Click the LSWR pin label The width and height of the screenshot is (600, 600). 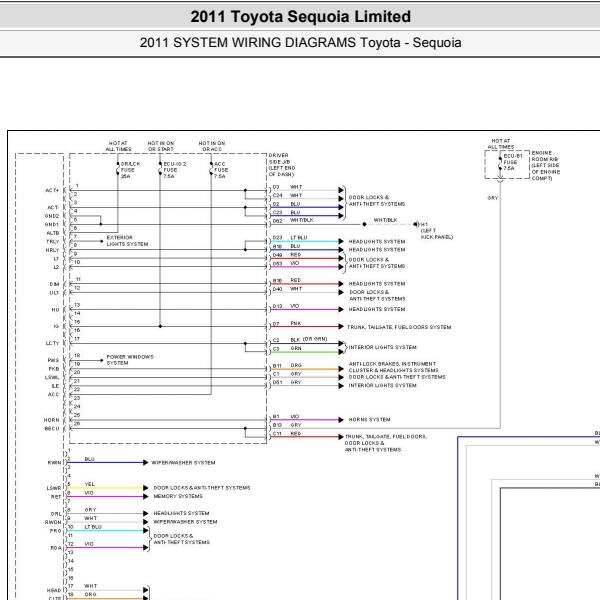54,488
